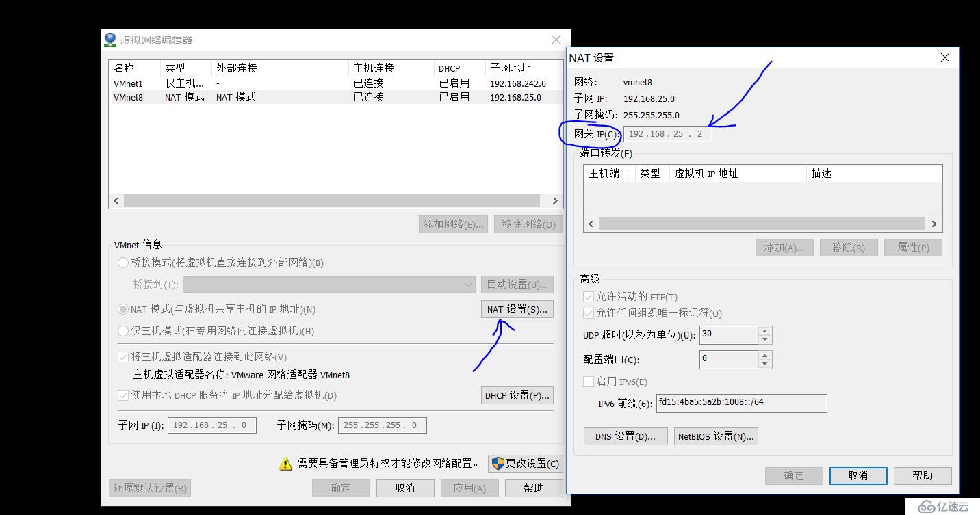Select the VMnet8 network row

[335, 97]
